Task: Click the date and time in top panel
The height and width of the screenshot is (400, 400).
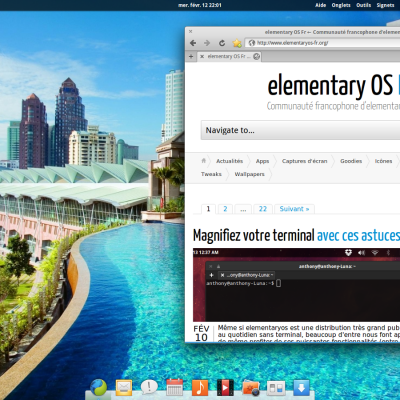Action: coord(200,5)
